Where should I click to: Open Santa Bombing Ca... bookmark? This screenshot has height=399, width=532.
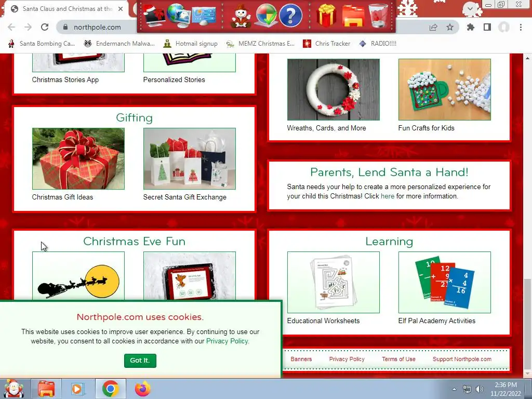42,44
